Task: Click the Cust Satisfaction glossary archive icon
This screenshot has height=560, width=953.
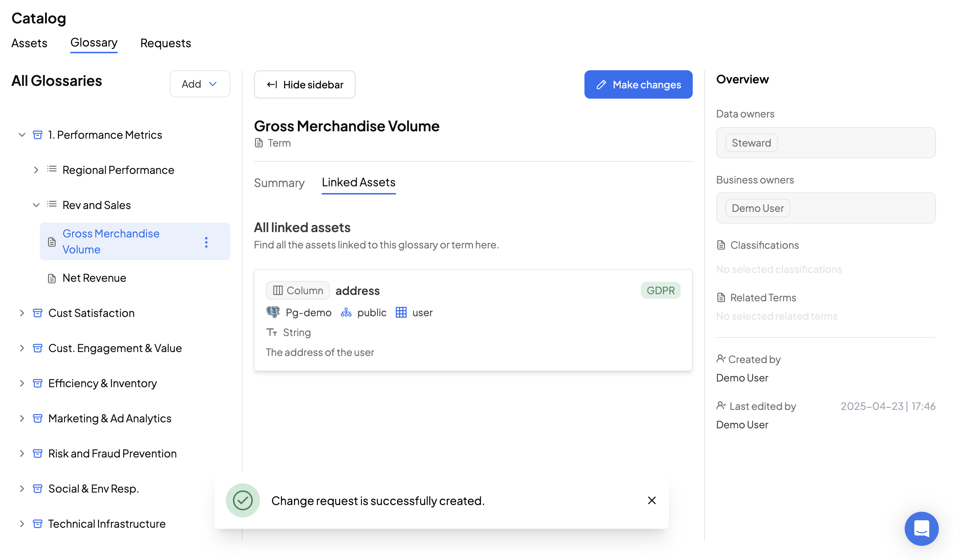Action: pyautogui.click(x=37, y=313)
